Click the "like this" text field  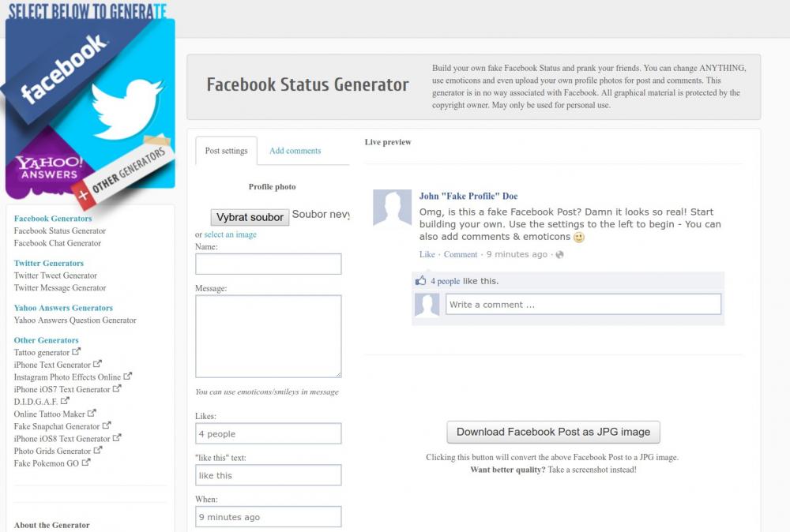pyautogui.click(x=268, y=475)
